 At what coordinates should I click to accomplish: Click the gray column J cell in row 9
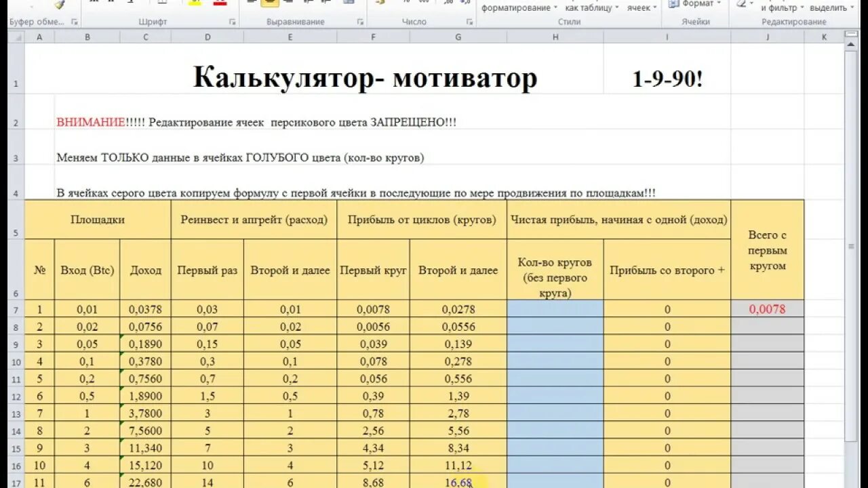[768, 344]
